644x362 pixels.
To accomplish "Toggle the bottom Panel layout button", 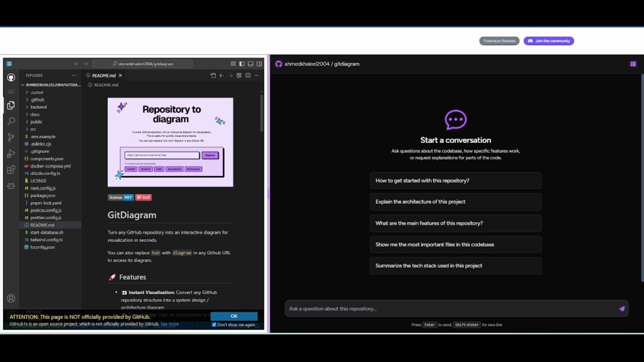I will (251, 64).
